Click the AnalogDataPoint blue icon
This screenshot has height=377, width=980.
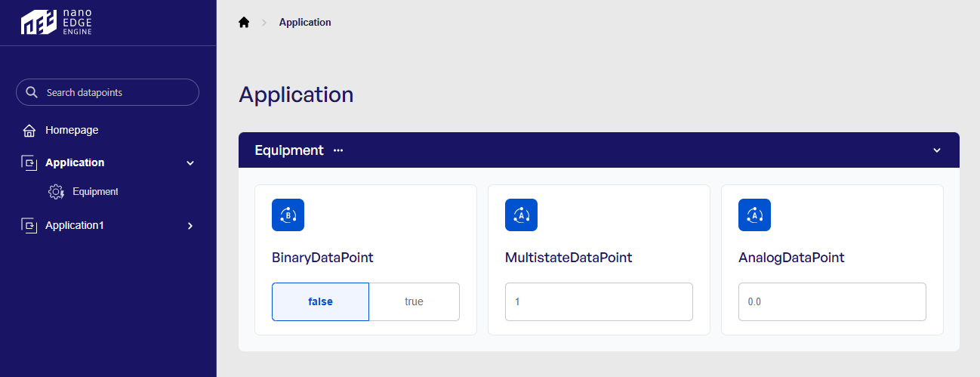(754, 215)
